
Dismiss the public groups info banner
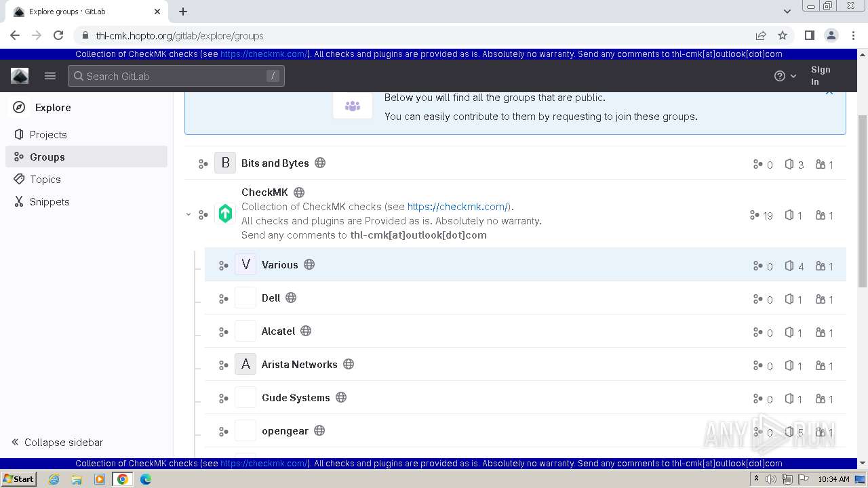click(829, 92)
